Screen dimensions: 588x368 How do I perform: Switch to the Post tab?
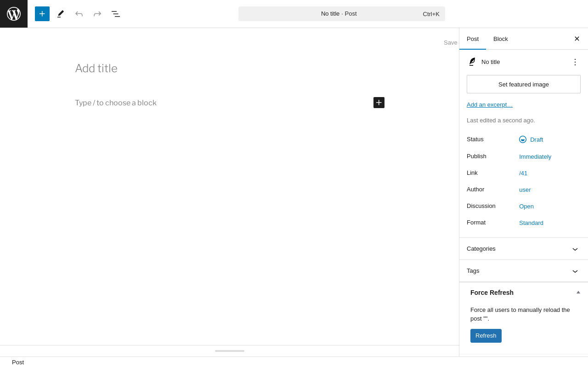pyautogui.click(x=473, y=39)
